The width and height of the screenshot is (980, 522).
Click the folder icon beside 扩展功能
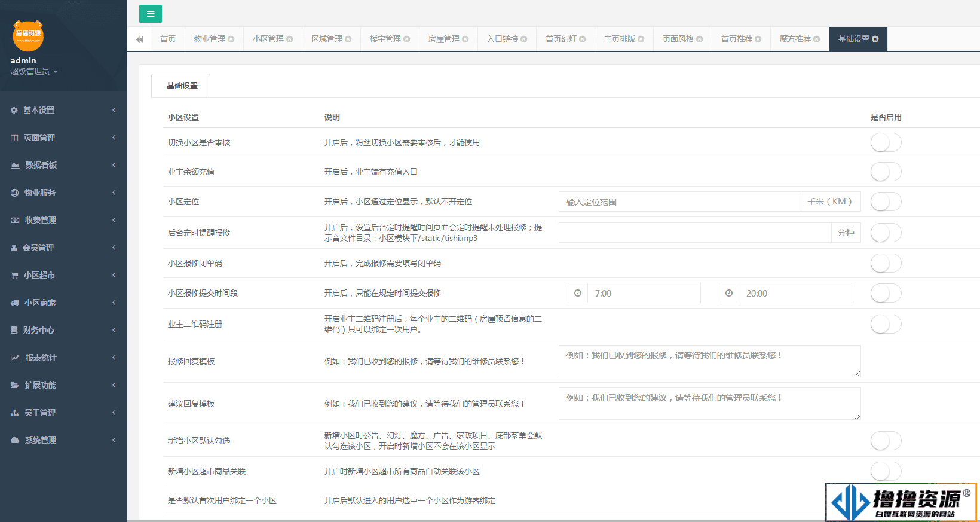[x=15, y=385]
